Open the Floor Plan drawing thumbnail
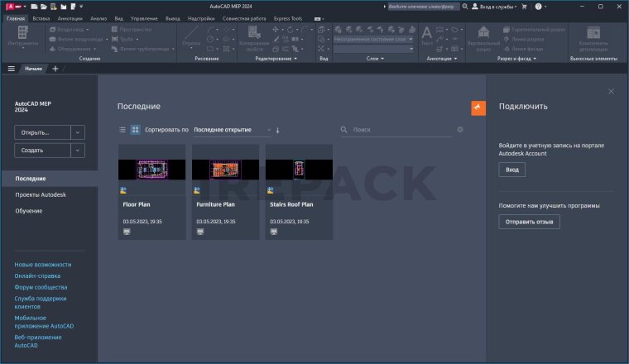Screen dimensions: 629x364 [x=151, y=170]
